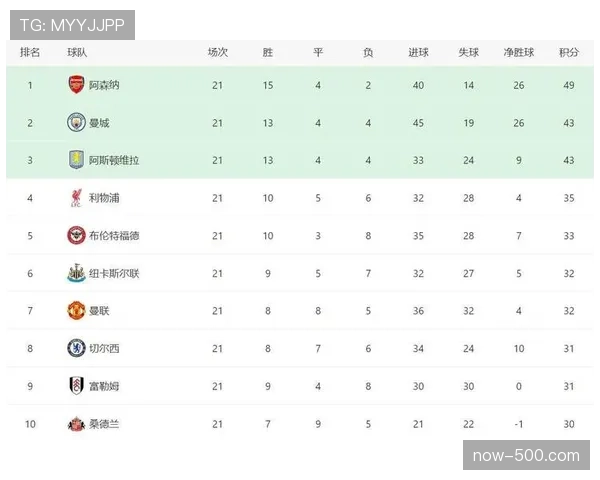Image resolution: width=600 pixels, height=480 pixels.
Task: Click the now-500.com watermark label
Action: [524, 456]
